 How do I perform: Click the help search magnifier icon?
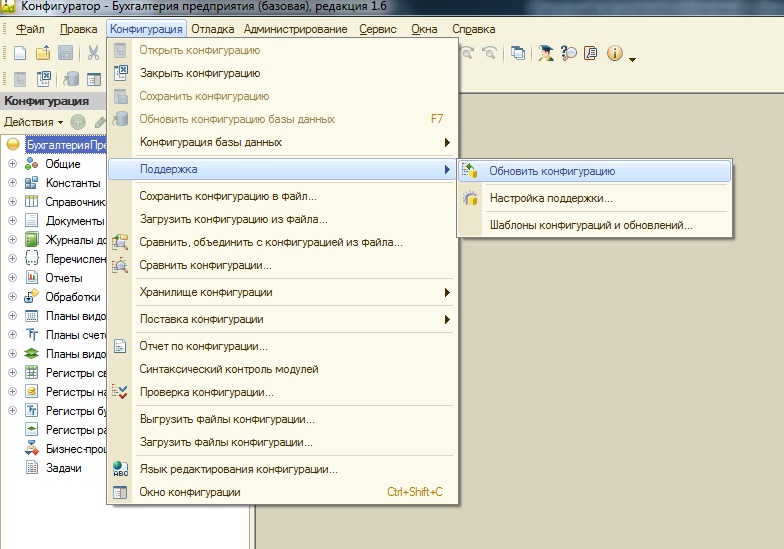coord(568,52)
